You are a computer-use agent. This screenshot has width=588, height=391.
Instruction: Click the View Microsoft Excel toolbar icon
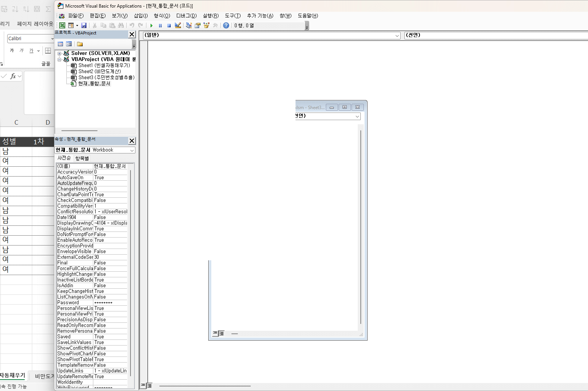tap(62, 25)
